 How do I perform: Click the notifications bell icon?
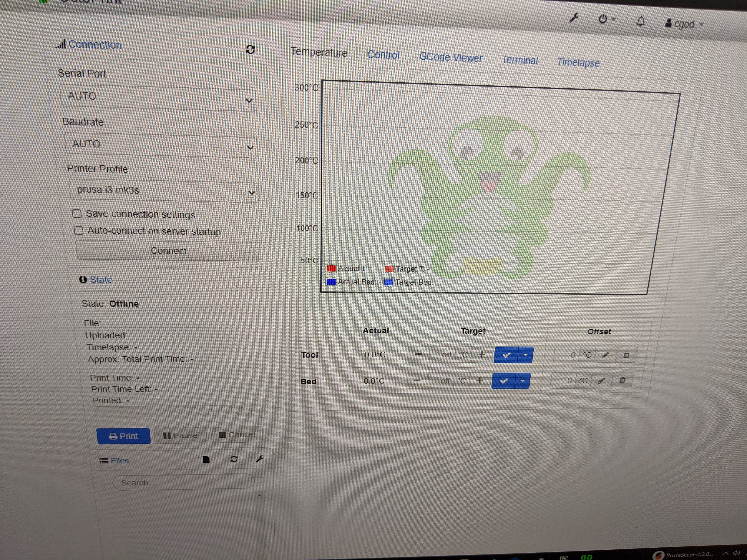pos(641,22)
